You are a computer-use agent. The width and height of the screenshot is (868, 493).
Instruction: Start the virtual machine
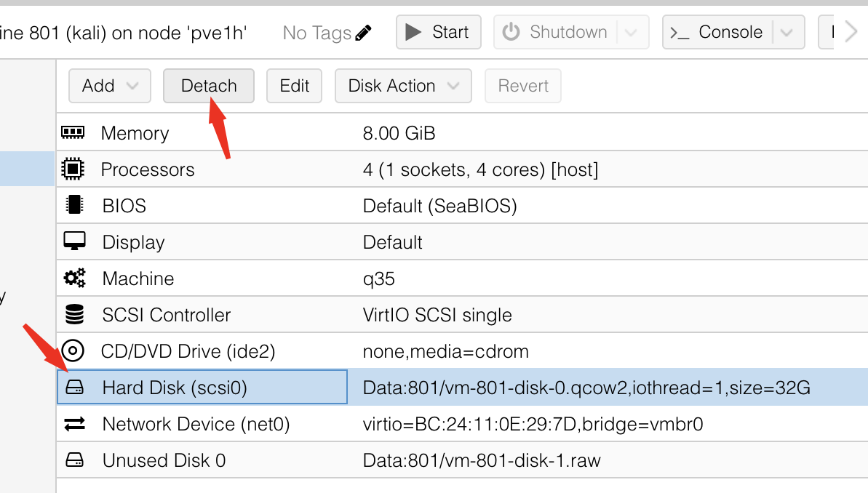pos(438,33)
